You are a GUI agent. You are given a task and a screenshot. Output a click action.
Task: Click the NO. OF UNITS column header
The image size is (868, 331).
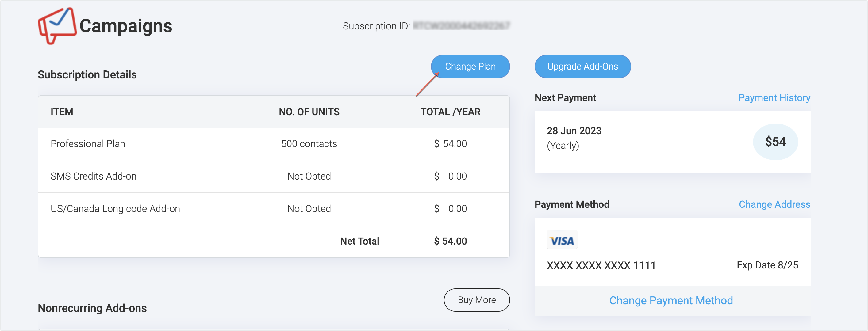[309, 112]
